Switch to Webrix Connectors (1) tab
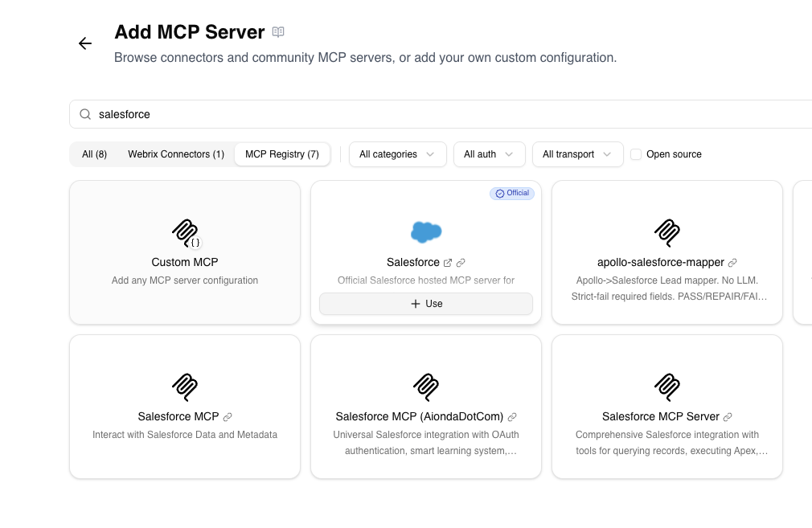 click(x=176, y=154)
